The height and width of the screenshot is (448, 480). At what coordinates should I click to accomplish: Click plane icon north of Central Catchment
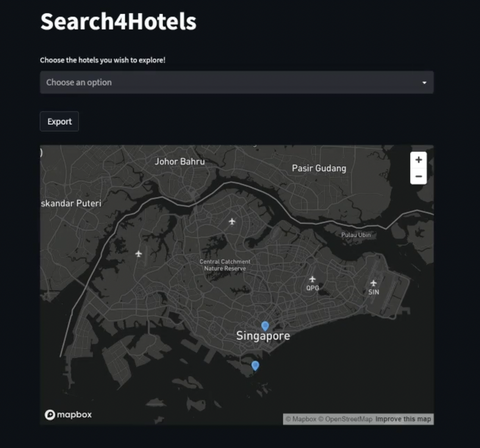232,222
